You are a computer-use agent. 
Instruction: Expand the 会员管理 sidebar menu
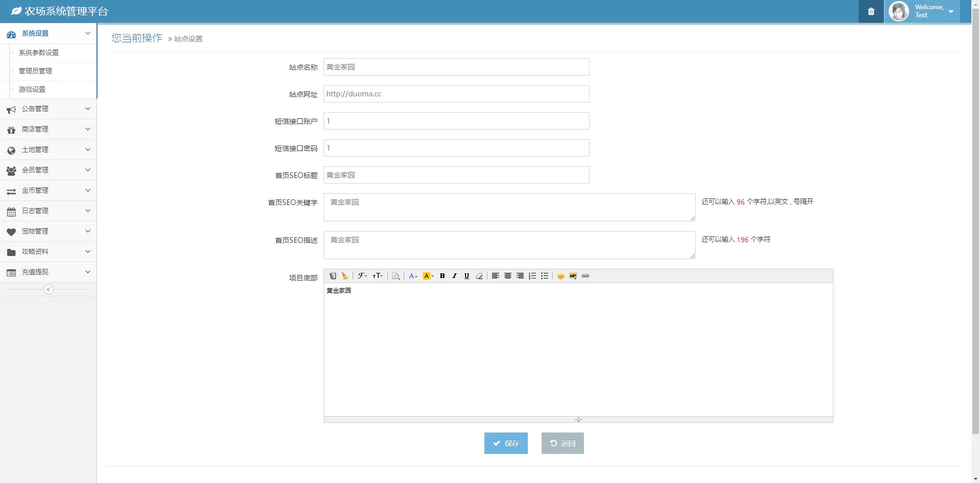point(48,170)
